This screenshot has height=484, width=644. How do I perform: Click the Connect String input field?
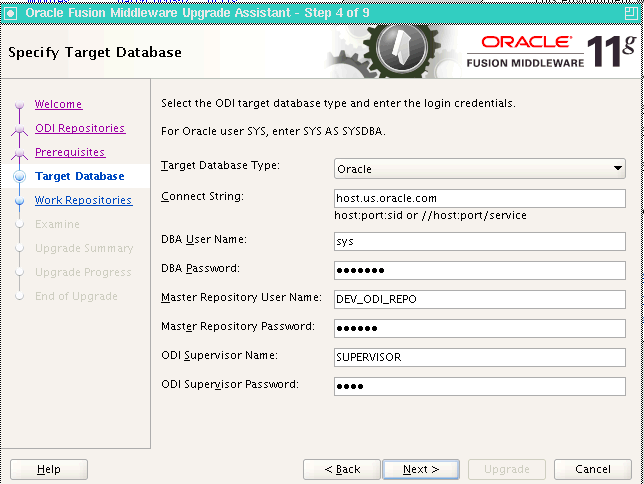[x=480, y=198]
